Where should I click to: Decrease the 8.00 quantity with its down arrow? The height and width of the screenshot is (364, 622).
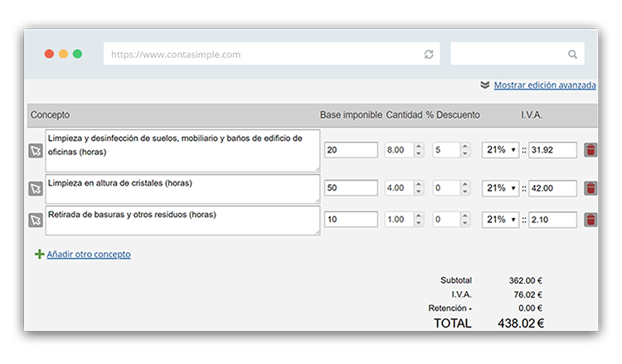pyautogui.click(x=419, y=153)
